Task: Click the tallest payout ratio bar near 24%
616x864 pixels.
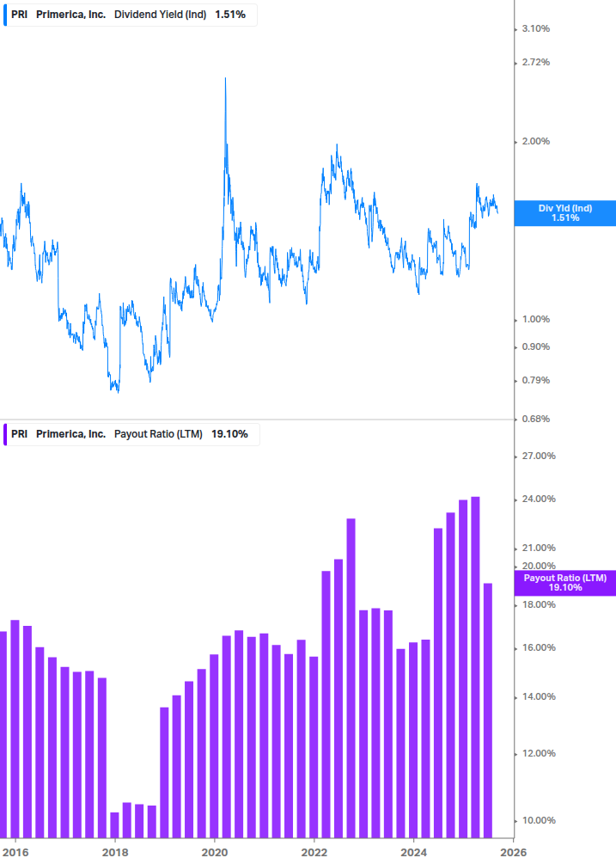Action: [x=475, y=667]
